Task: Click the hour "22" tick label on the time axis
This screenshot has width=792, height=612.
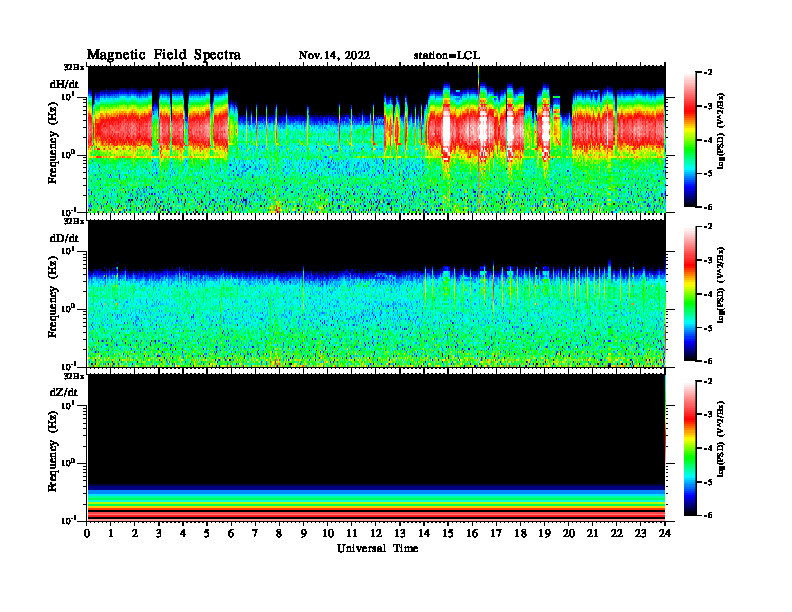Action: coord(617,533)
